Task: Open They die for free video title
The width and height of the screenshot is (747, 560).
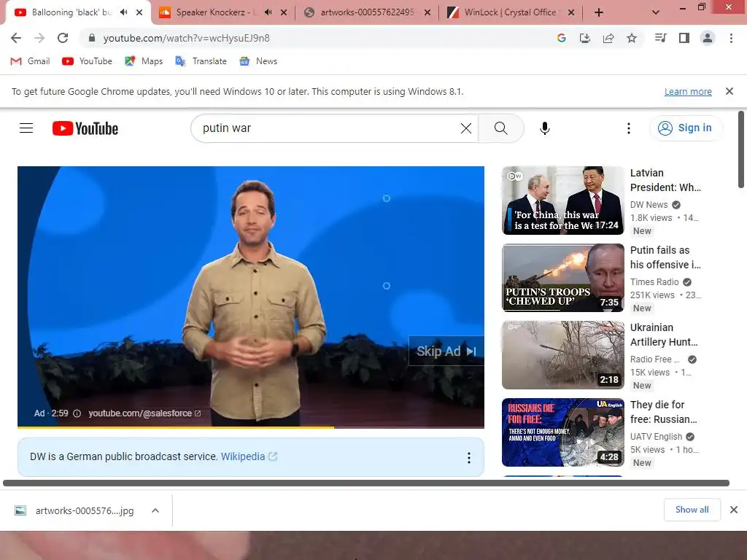Action: (x=664, y=412)
